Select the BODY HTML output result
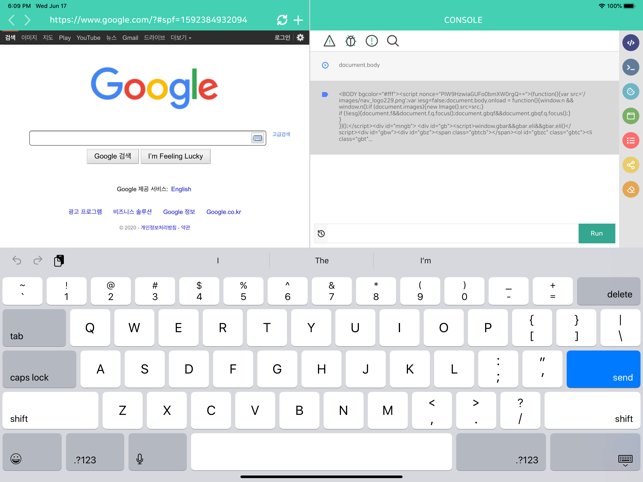The image size is (643, 482). pos(464,117)
